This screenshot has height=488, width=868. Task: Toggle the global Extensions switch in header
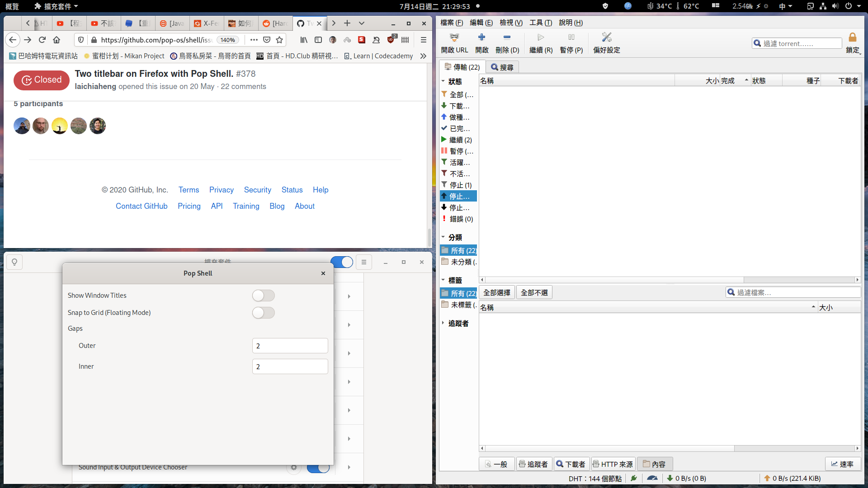click(342, 262)
